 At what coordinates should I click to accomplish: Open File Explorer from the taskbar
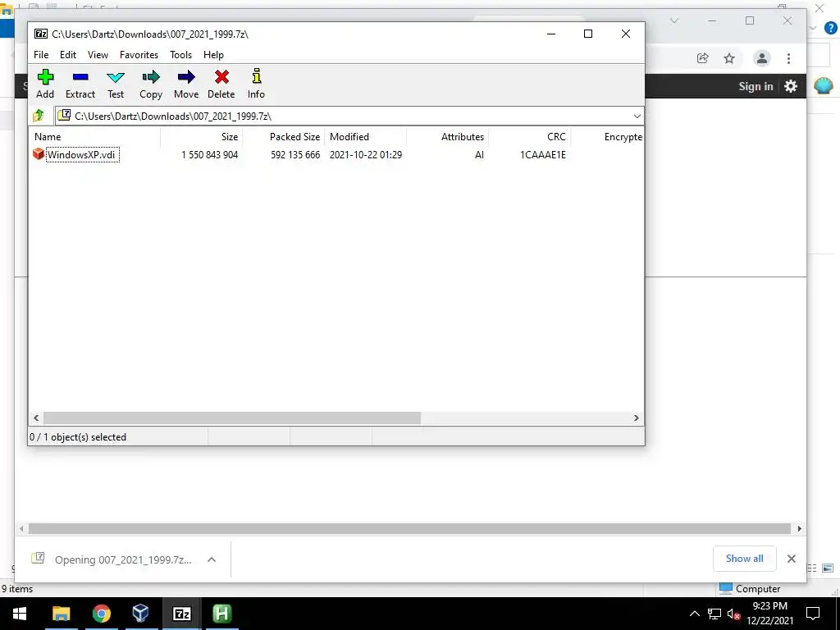tap(61, 614)
